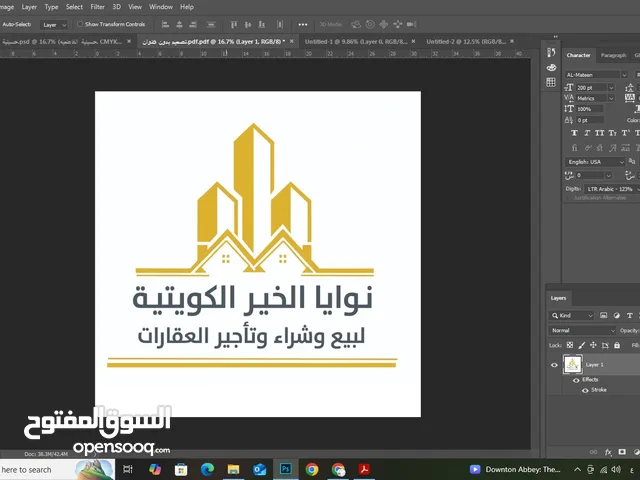Open the Type menu
640x480 pixels.
(51, 7)
